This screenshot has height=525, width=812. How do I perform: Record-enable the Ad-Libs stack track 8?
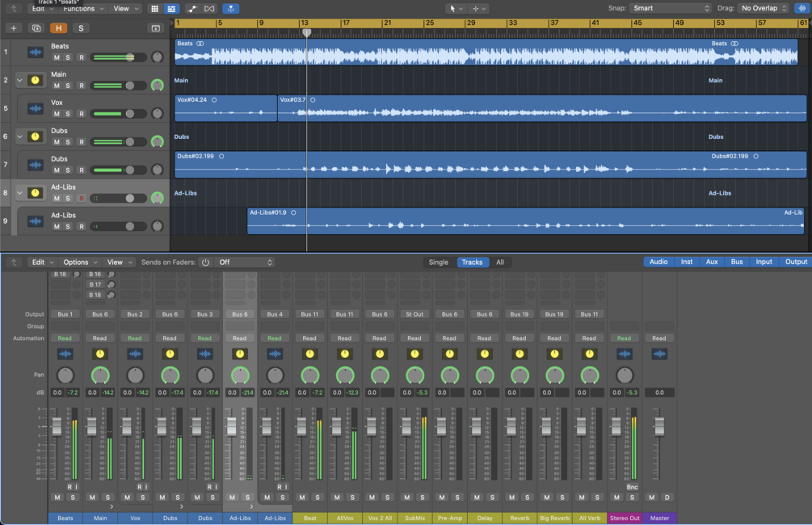[82, 199]
